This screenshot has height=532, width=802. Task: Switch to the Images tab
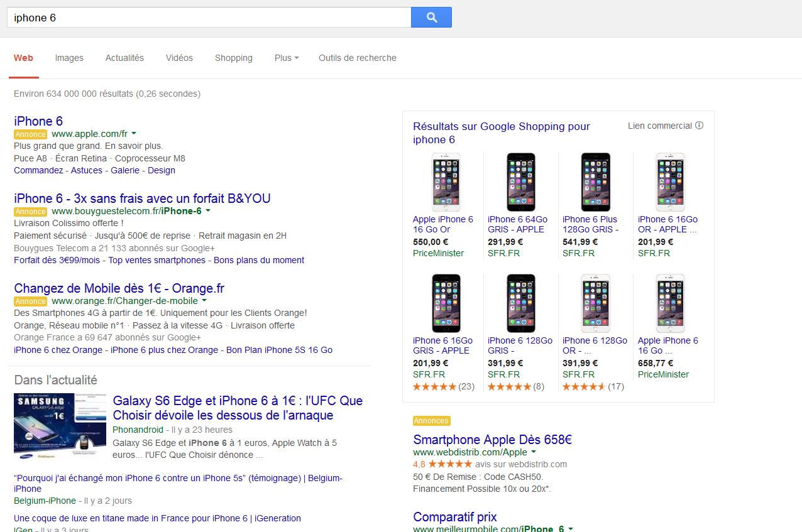pyautogui.click(x=69, y=58)
